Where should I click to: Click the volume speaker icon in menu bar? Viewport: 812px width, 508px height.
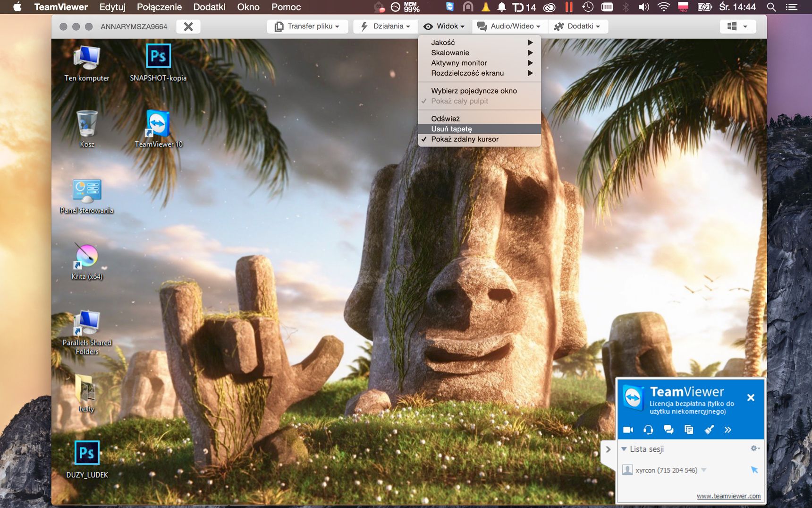(x=643, y=7)
